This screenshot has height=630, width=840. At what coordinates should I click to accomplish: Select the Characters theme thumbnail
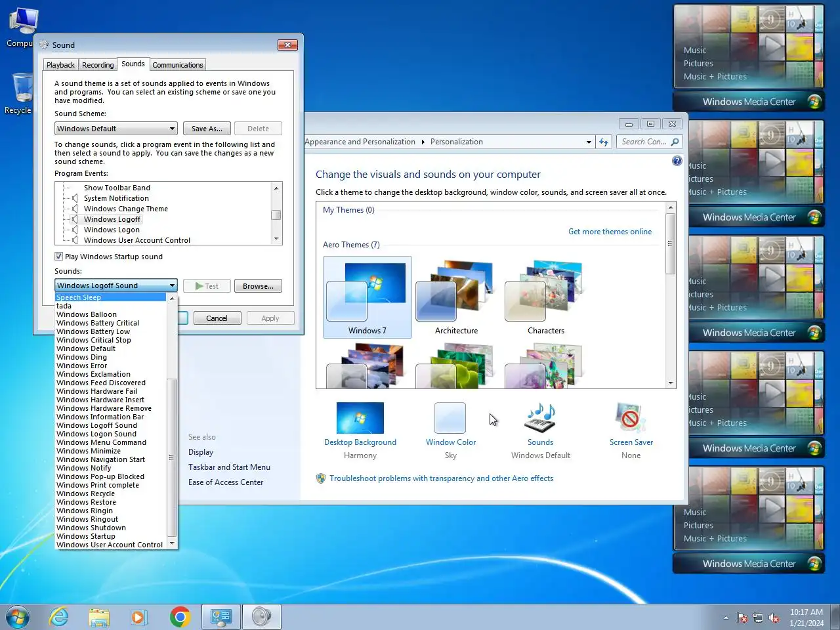(546, 297)
